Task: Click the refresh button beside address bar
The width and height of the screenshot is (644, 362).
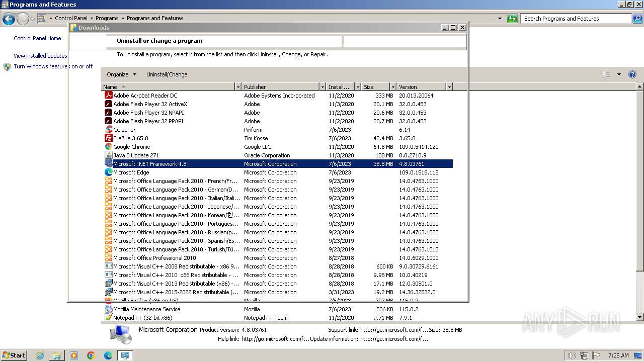Action: click(x=512, y=19)
